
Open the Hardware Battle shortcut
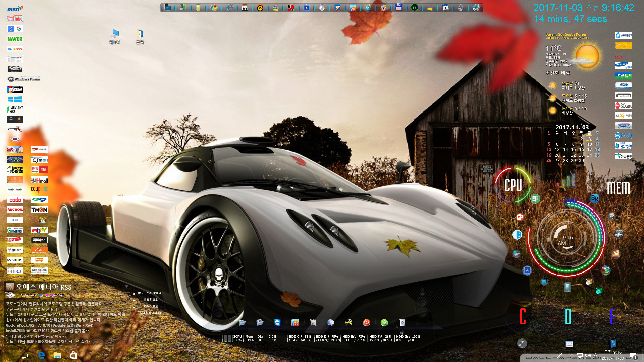[15, 170]
